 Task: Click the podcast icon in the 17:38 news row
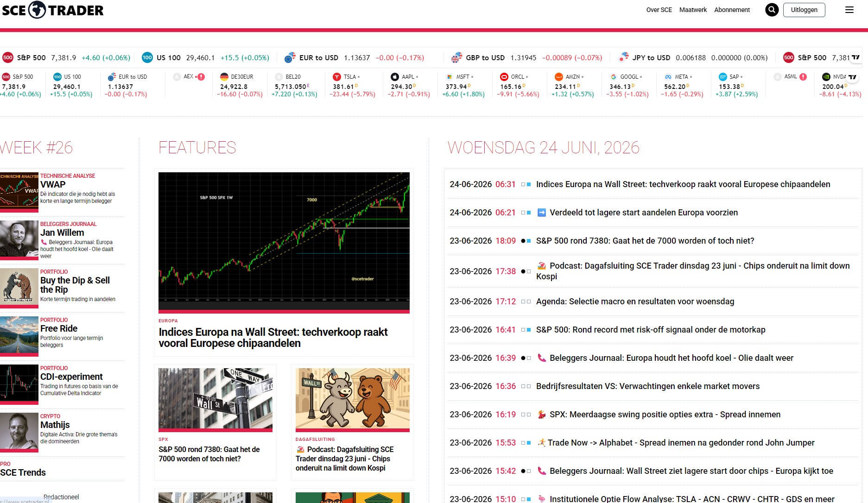(541, 266)
